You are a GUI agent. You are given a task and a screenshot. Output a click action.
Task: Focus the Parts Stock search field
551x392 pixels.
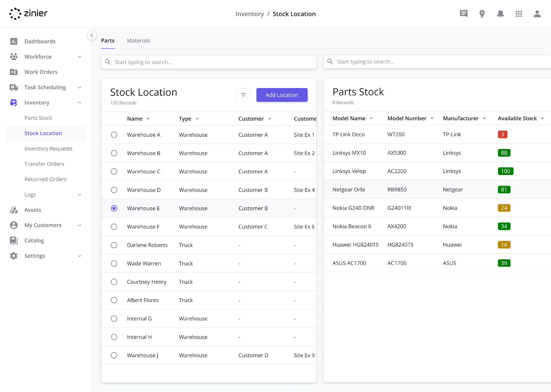[x=437, y=62]
